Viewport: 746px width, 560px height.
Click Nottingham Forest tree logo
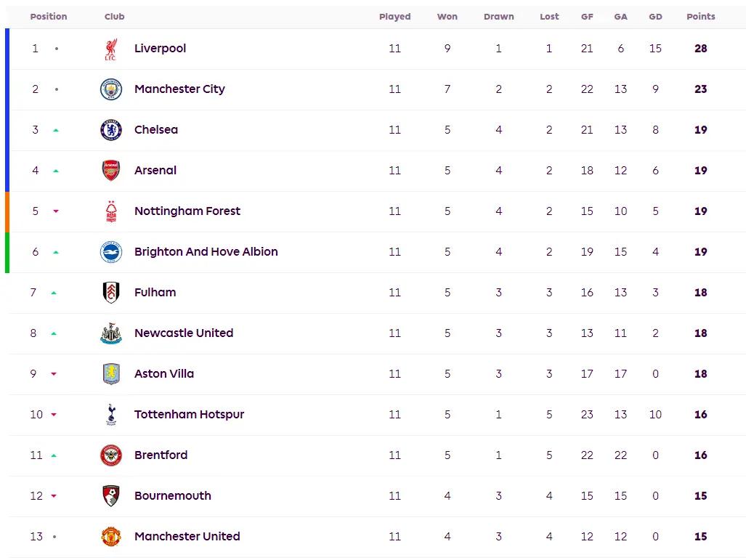tap(111, 211)
